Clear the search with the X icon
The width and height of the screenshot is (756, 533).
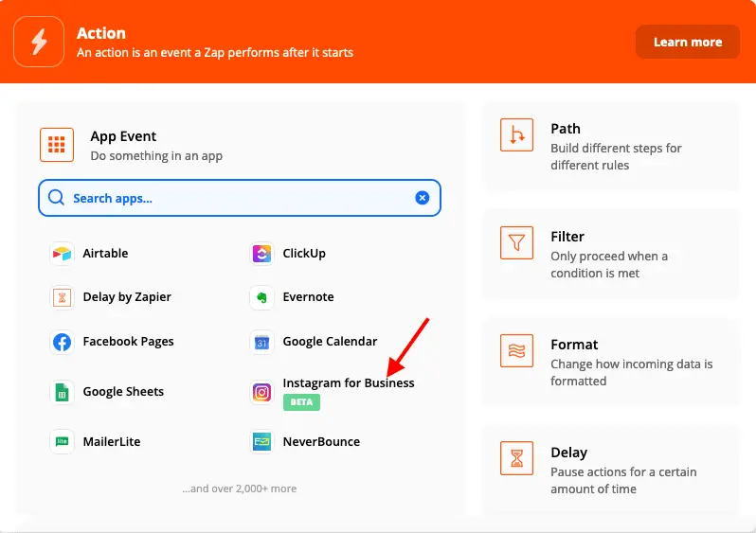click(x=422, y=198)
